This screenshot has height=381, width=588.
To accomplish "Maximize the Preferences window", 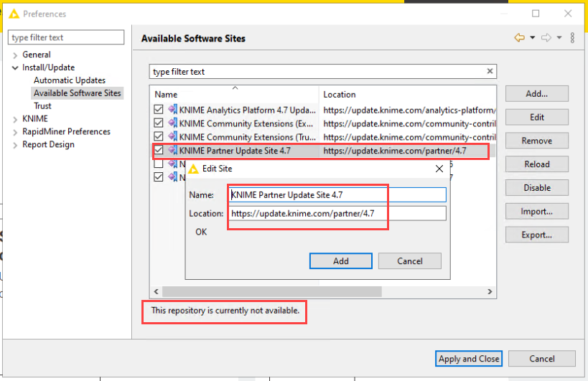I will click(536, 14).
